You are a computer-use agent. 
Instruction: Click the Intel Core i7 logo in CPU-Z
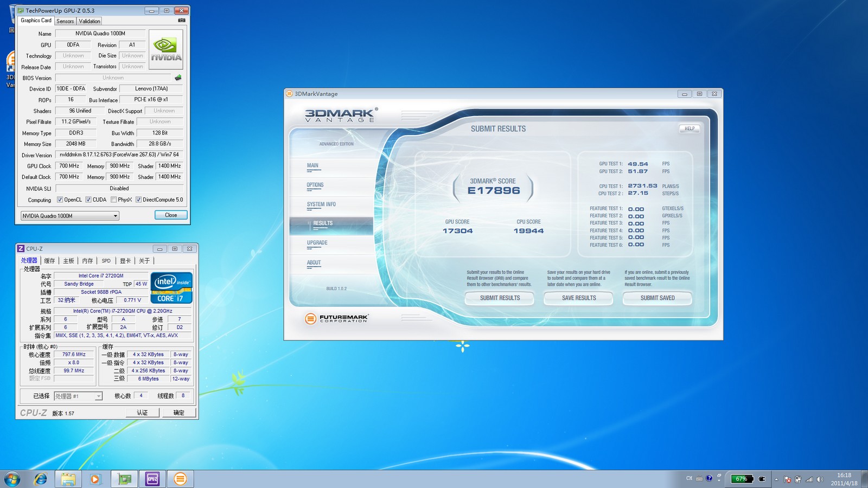(x=171, y=287)
